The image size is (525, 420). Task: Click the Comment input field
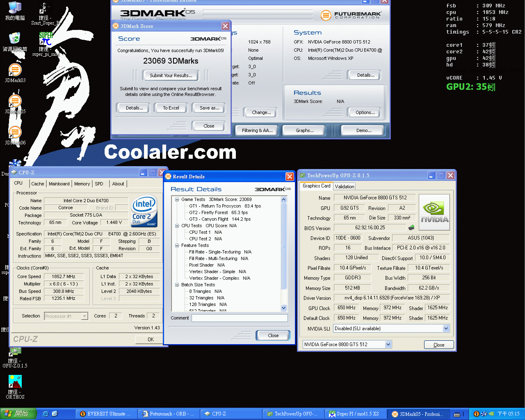click(x=240, y=318)
